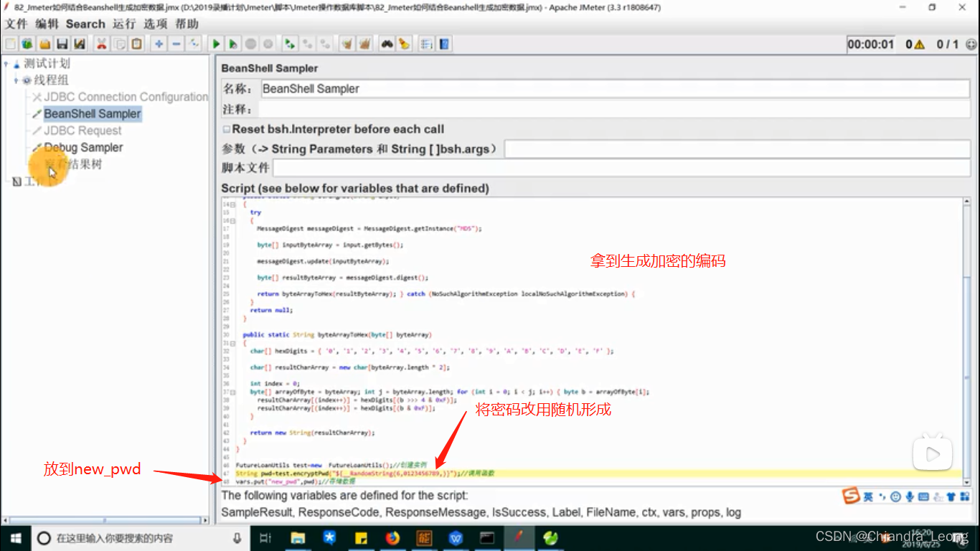Click the Open file folder icon

coord(44,44)
